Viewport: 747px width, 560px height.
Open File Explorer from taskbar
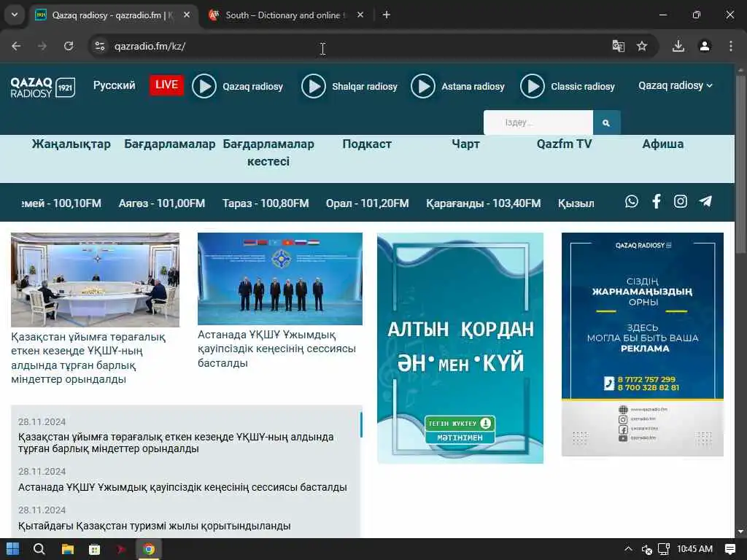click(x=67, y=549)
